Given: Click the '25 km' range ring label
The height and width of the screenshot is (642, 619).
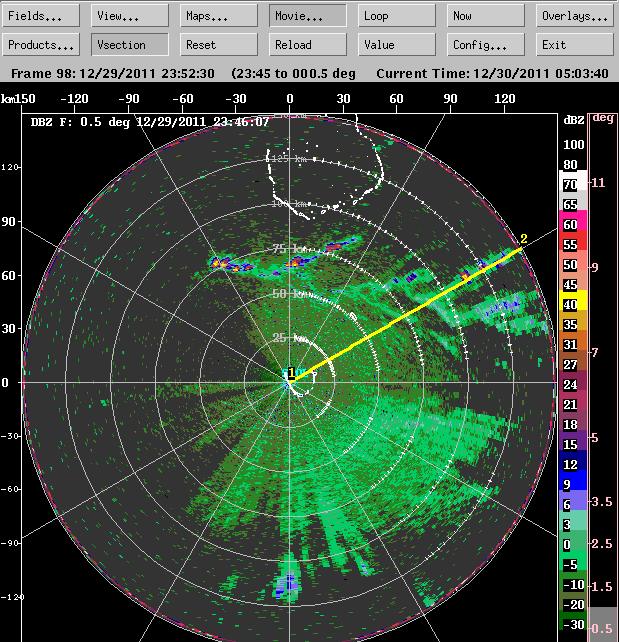Looking at the screenshot, I should [x=290, y=338].
